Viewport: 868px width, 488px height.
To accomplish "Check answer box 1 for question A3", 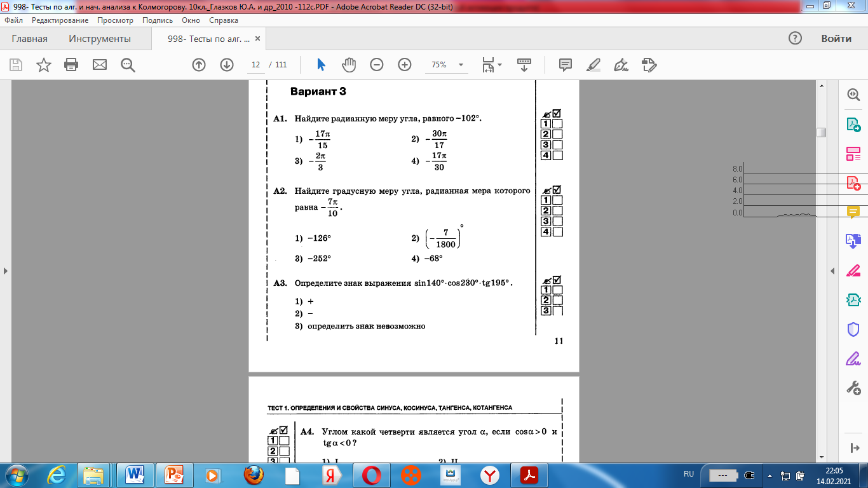I will (x=557, y=290).
